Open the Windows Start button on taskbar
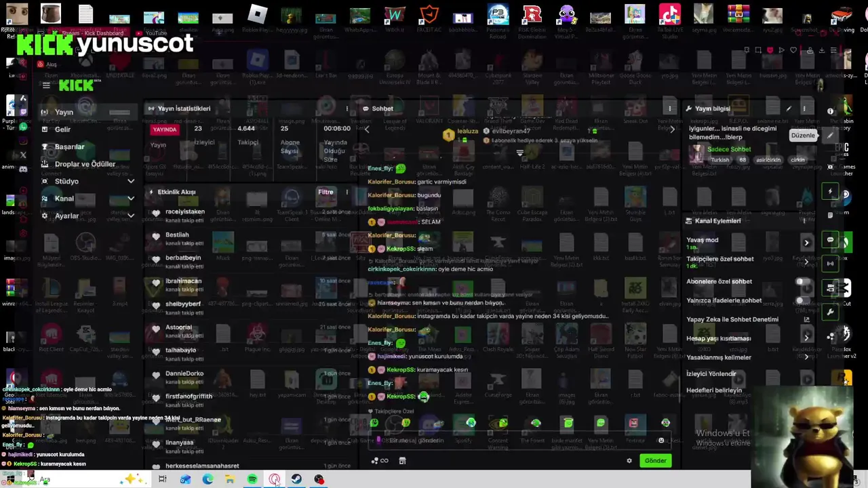This screenshot has height=488, width=868. (10, 480)
